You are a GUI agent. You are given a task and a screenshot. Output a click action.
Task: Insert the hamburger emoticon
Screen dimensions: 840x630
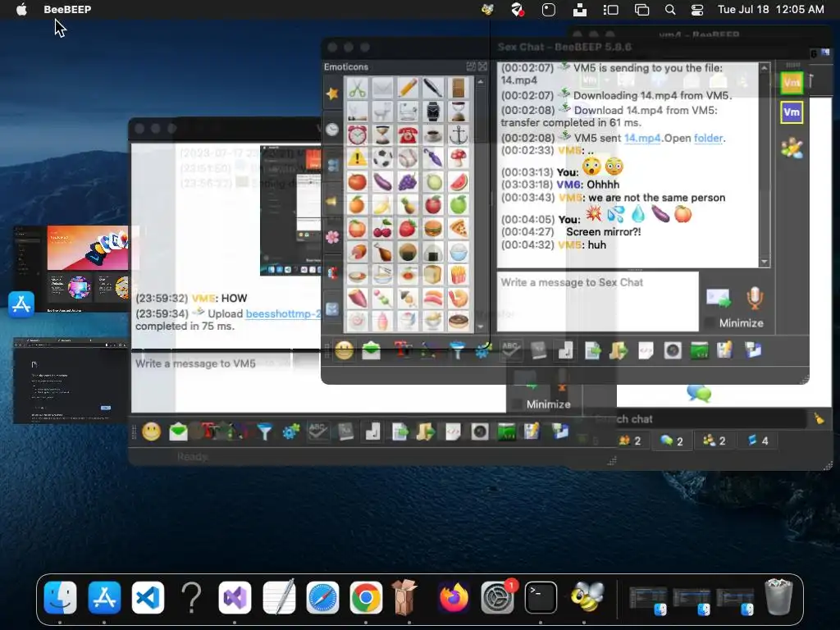point(433,228)
